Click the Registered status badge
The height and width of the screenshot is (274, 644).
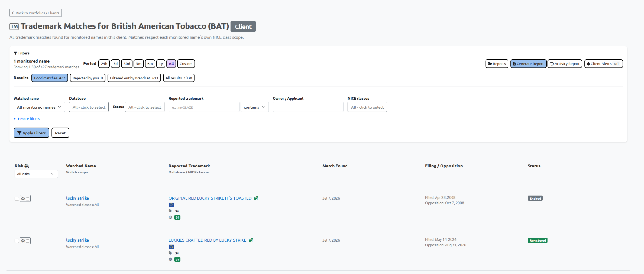[538, 240]
